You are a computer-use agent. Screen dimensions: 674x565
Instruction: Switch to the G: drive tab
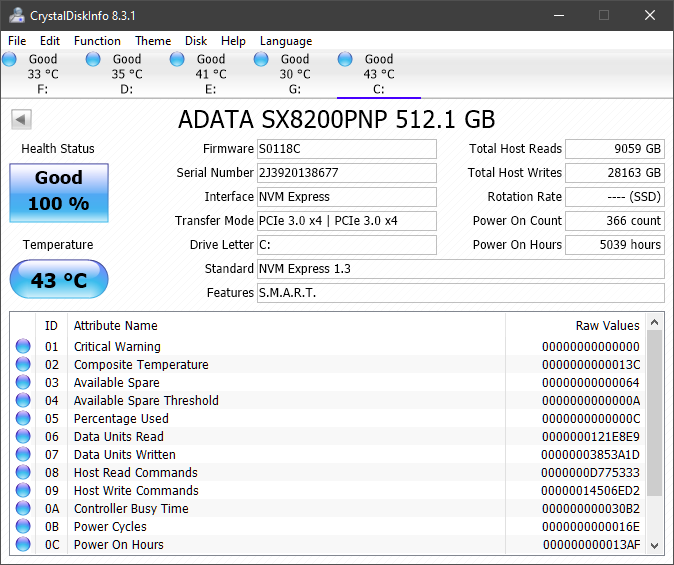(295, 74)
